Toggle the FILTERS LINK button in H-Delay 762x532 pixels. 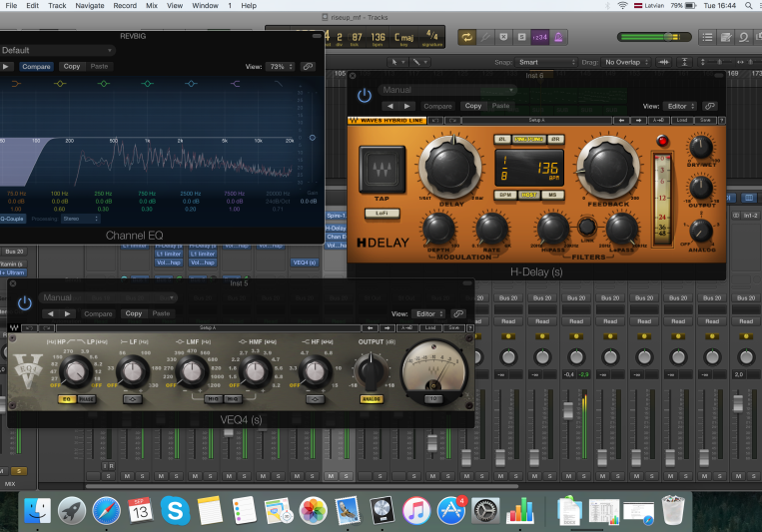coord(587,226)
